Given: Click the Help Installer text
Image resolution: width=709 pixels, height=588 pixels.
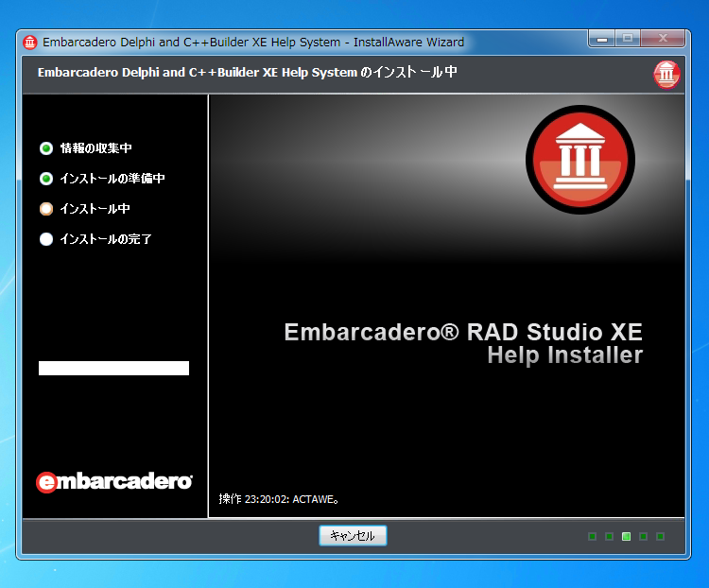Looking at the screenshot, I should tap(564, 355).
